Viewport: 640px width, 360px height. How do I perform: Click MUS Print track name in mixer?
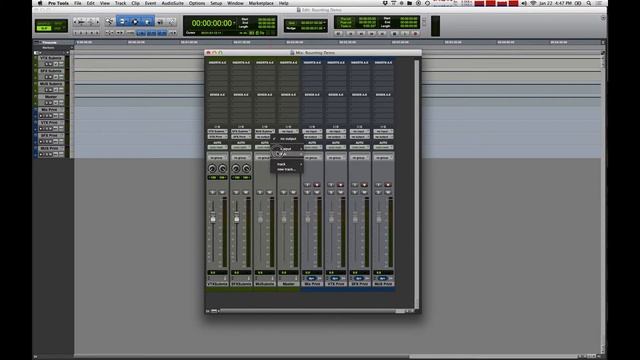[x=383, y=284]
